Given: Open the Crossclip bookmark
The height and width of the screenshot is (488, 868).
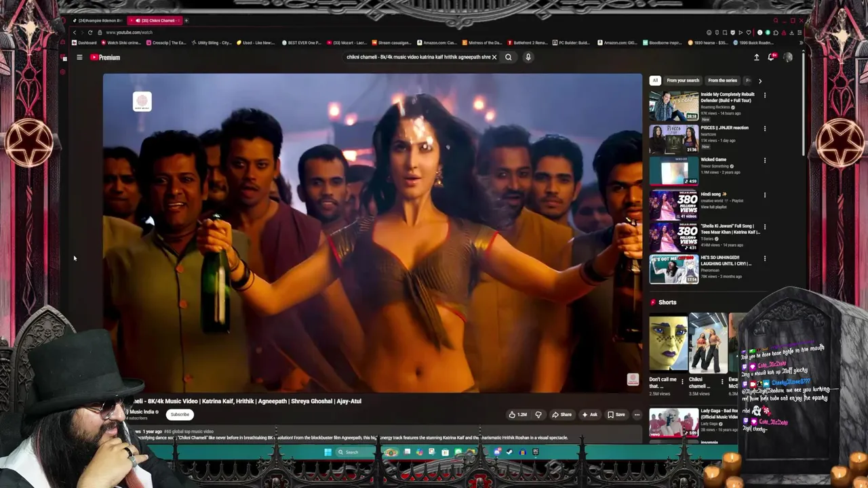Looking at the screenshot, I should (x=166, y=43).
